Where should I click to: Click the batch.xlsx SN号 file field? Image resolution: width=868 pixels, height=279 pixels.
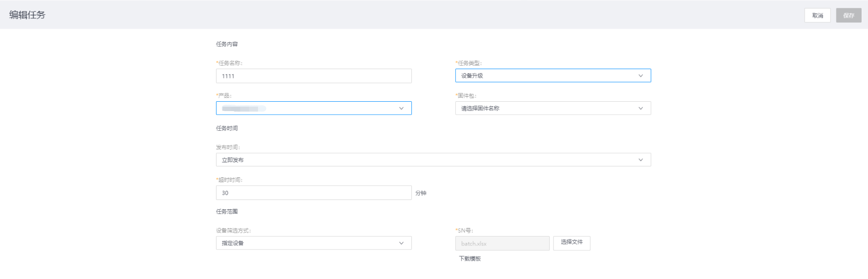click(502, 243)
